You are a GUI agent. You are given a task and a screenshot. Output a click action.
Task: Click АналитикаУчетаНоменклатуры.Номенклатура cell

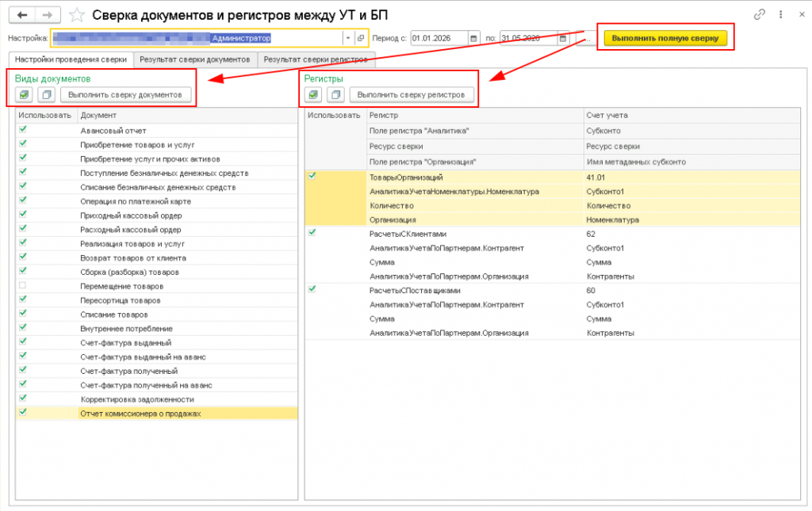click(x=475, y=192)
